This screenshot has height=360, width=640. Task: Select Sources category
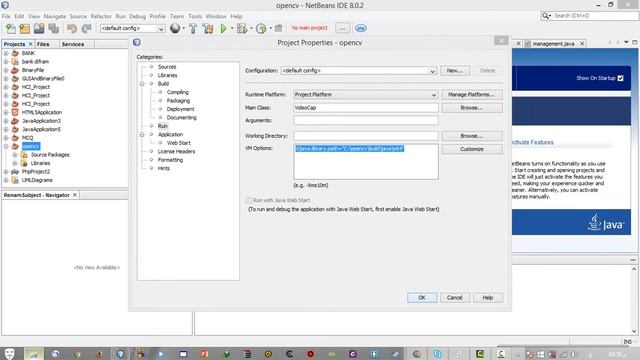[167, 67]
